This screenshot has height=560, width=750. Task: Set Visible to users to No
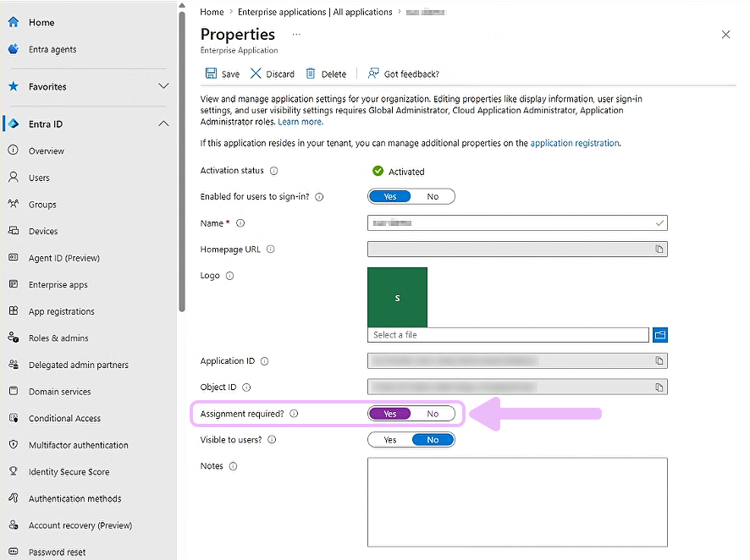(x=433, y=440)
